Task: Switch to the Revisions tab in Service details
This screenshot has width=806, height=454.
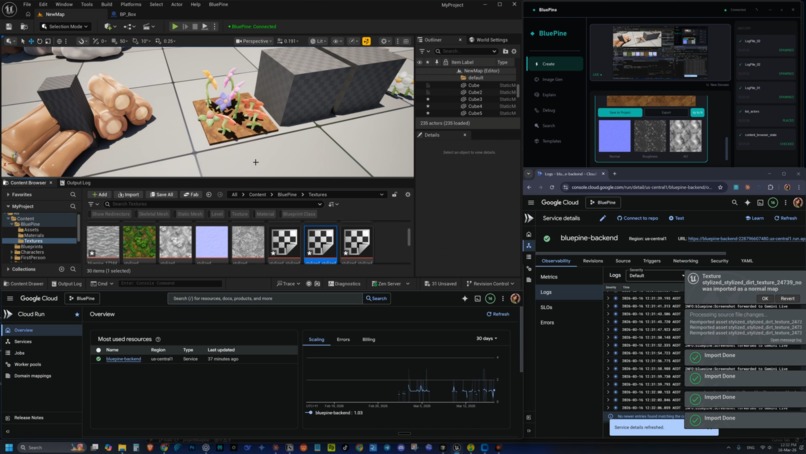Action: point(593,261)
